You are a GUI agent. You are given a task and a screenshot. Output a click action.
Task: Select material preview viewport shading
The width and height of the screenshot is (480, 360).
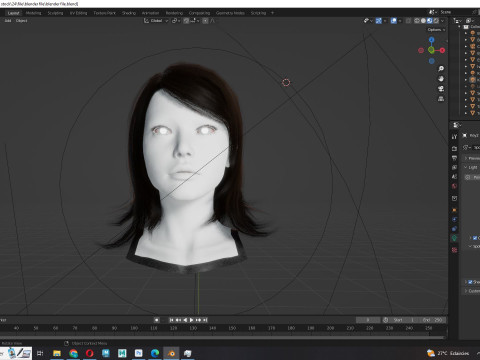(430, 21)
